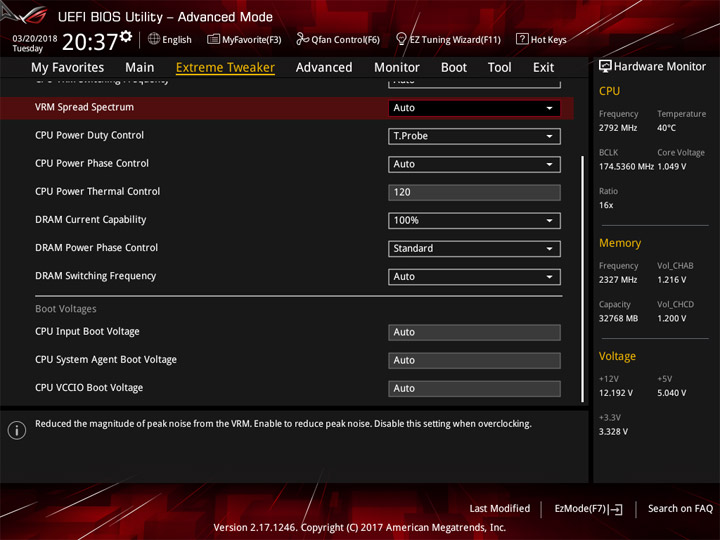Viewport: 720px width, 540px height.
Task: Click the globe language icon
Action: click(x=154, y=39)
